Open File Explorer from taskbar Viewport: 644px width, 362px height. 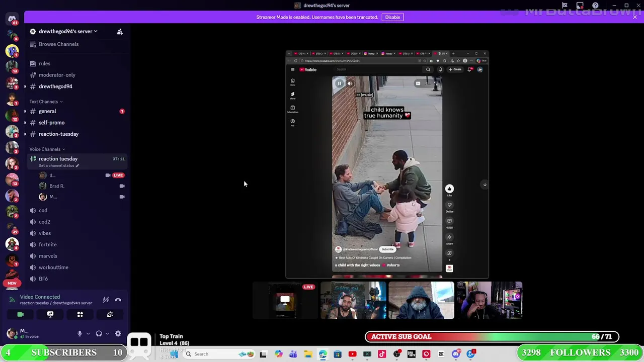tap(308, 354)
